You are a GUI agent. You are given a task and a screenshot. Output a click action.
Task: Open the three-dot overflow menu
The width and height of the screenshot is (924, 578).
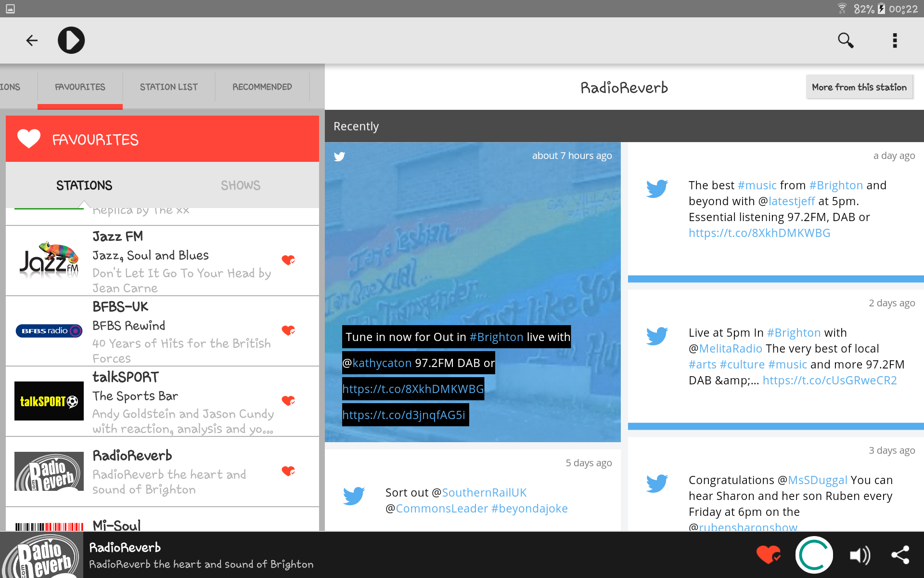tap(895, 40)
